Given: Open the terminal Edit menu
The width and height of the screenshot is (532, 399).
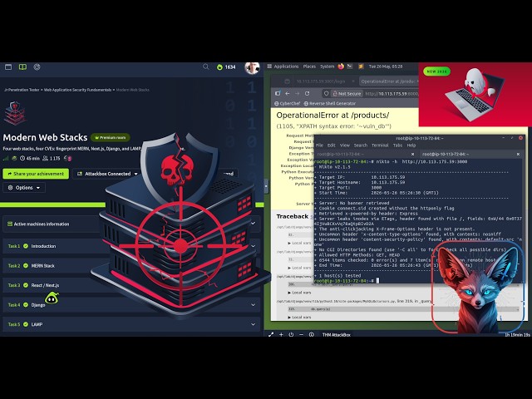Looking at the screenshot, I should (x=331, y=145).
